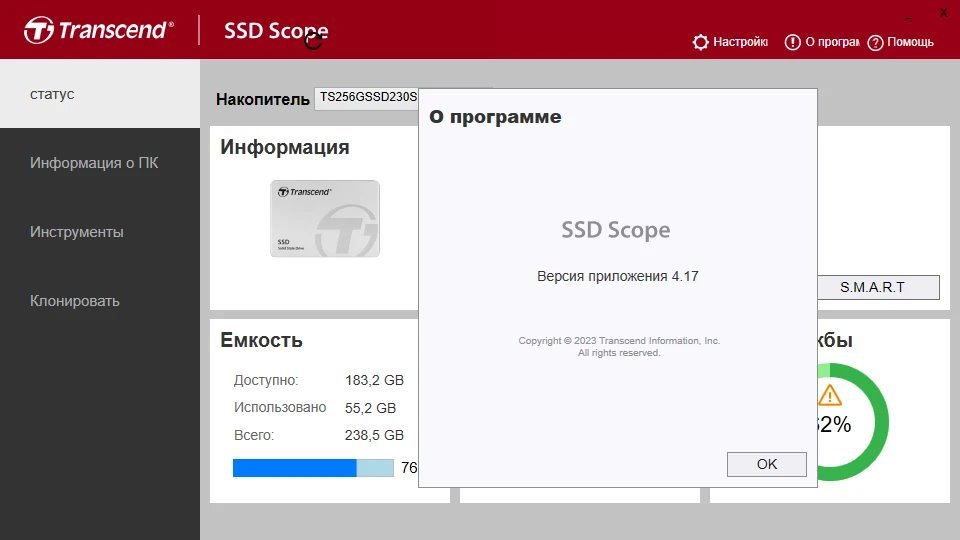The width and height of the screenshot is (960, 540).
Task: Open the Настройки header item
Action: point(730,42)
